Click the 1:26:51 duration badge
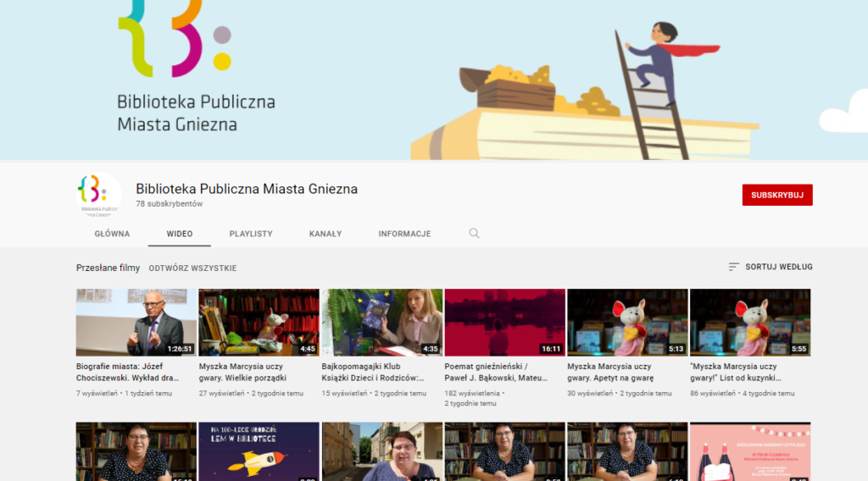868x481 pixels. tap(180, 349)
